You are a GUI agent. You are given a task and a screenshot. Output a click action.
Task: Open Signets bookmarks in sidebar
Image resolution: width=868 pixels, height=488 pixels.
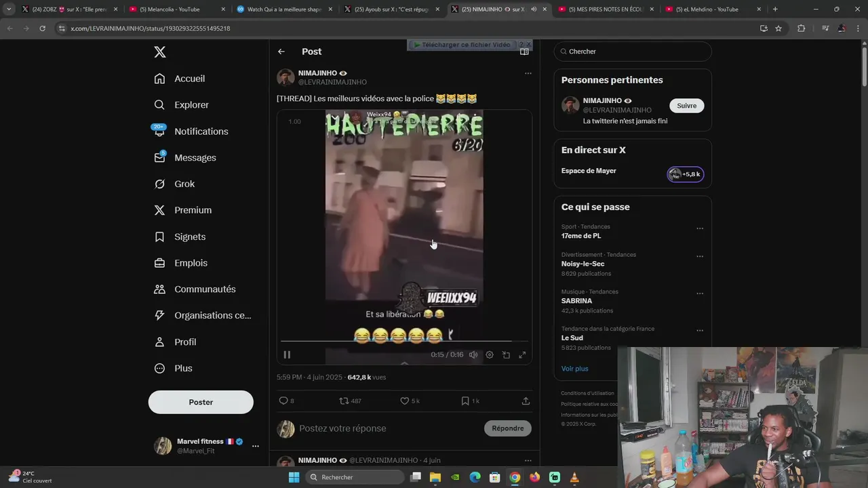180,237
